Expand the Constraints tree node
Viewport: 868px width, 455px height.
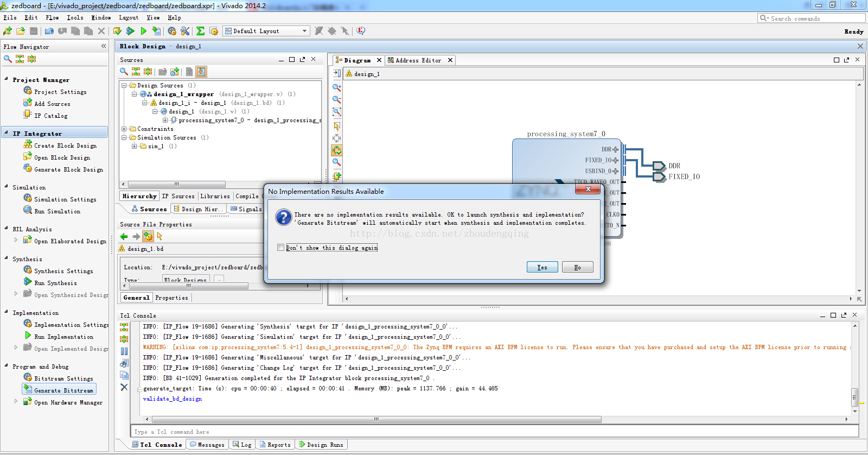pyautogui.click(x=124, y=129)
